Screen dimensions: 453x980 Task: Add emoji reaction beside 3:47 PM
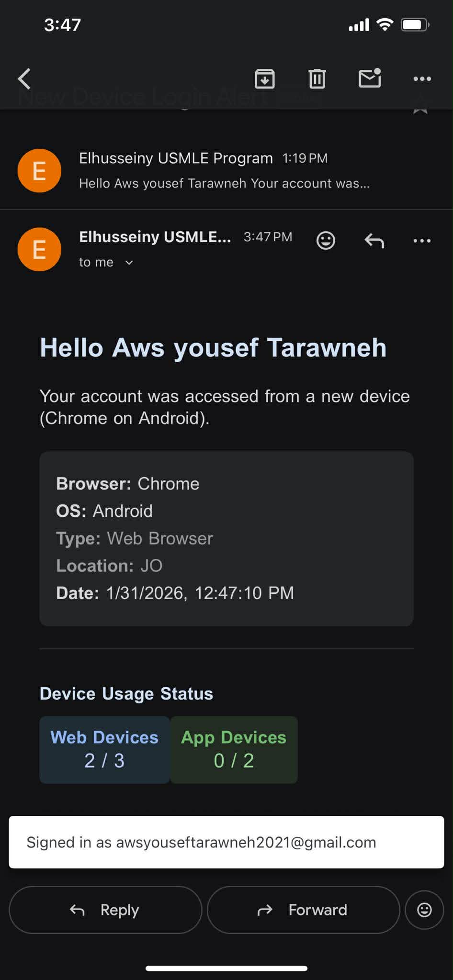[x=326, y=240]
